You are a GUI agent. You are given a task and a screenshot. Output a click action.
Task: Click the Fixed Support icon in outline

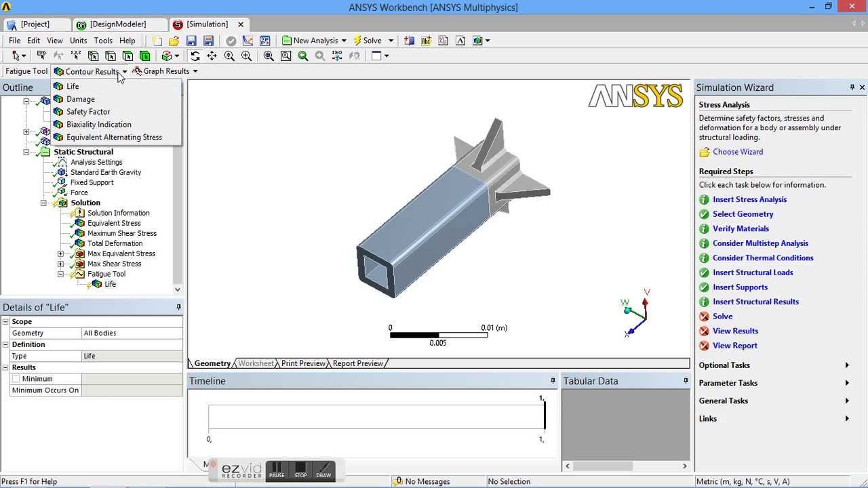[x=62, y=182]
